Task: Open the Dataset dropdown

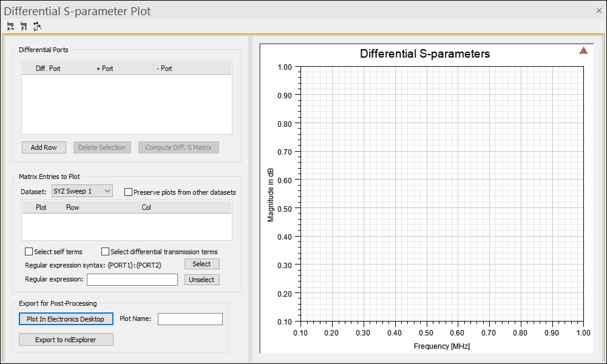Action: point(109,190)
